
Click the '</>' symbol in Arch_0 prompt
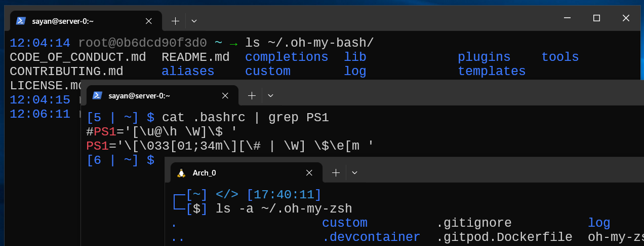tap(227, 194)
